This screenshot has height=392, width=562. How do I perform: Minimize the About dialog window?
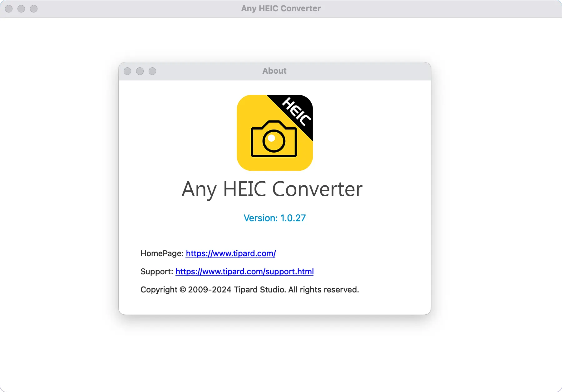click(140, 71)
